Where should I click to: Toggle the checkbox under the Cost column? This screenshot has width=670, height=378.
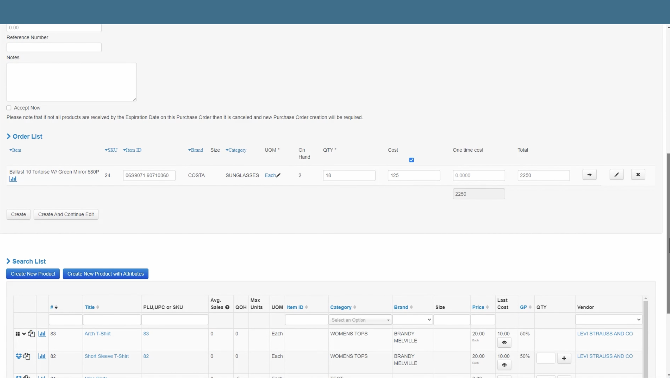(411, 160)
